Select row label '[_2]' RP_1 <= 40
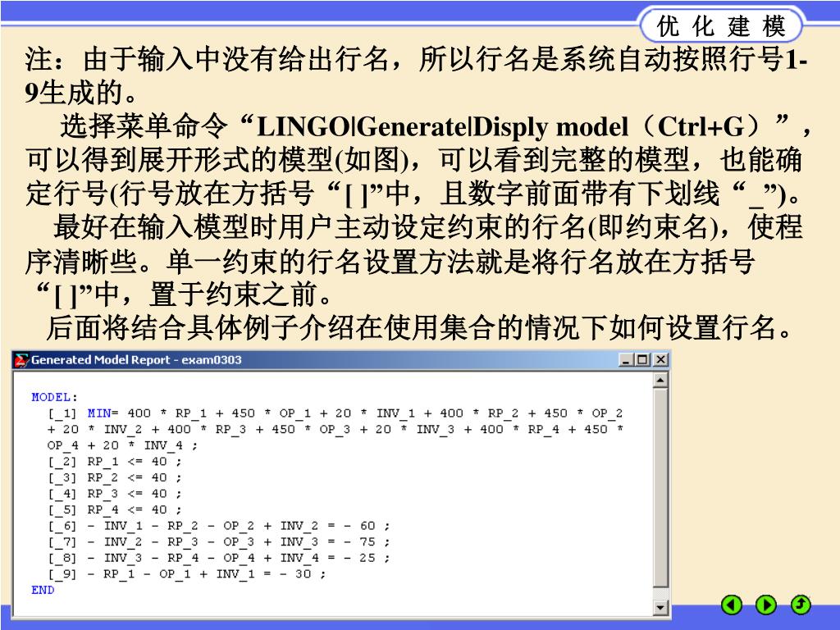Viewport: 840px width, 630px height. click(x=115, y=462)
